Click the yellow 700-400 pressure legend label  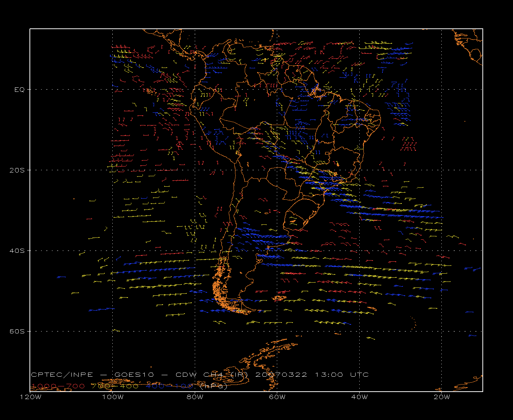[115, 386]
